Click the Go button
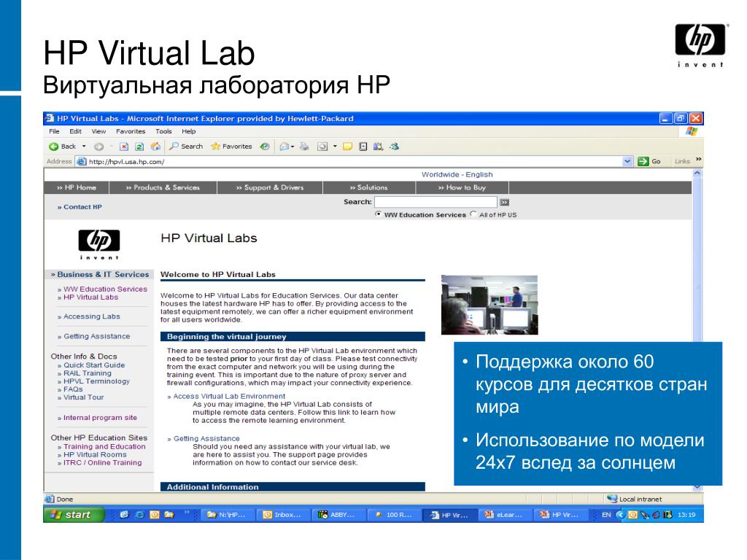The width and height of the screenshot is (747, 560). point(649,161)
